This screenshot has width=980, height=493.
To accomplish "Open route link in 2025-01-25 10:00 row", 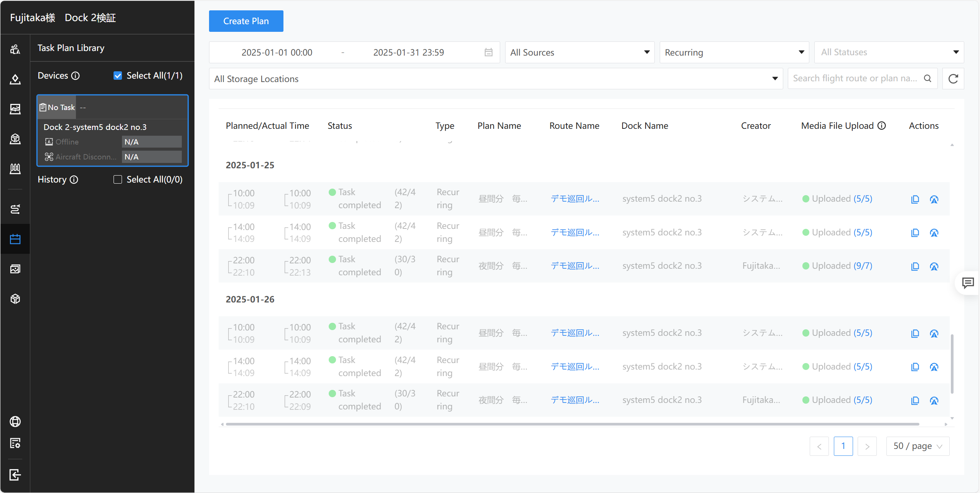I will (x=575, y=199).
